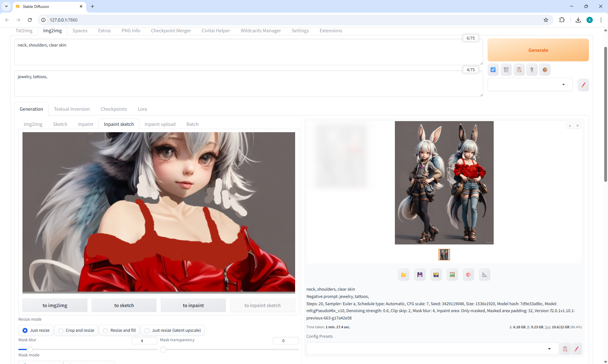Select the generated result thumbnail
608x364 pixels.
point(444,254)
